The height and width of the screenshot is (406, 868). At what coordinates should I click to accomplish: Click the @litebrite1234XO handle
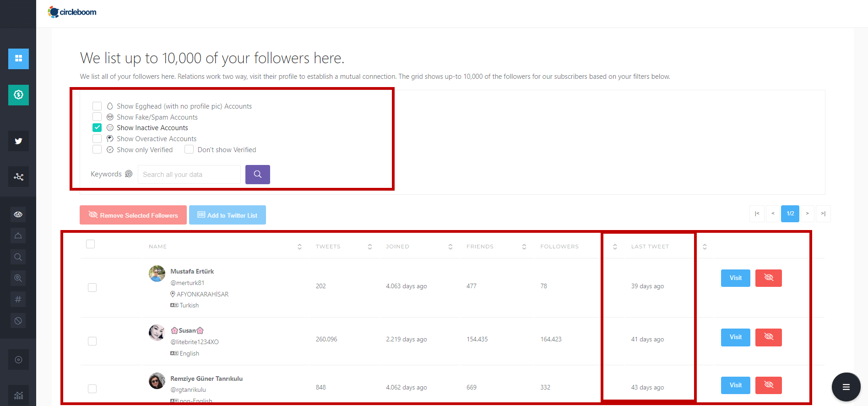point(195,342)
